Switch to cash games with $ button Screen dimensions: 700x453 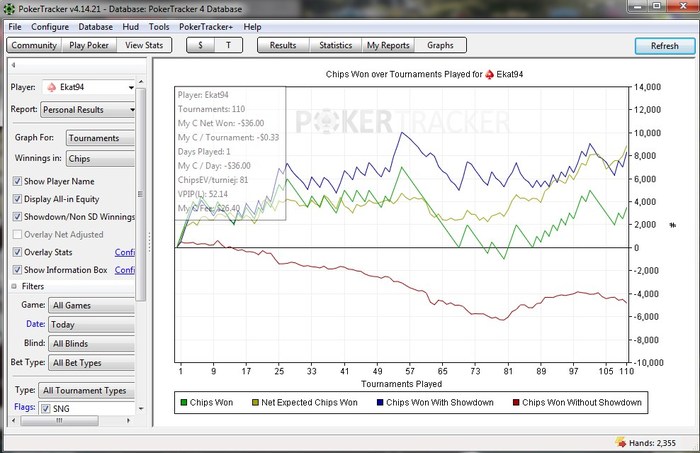coord(200,46)
